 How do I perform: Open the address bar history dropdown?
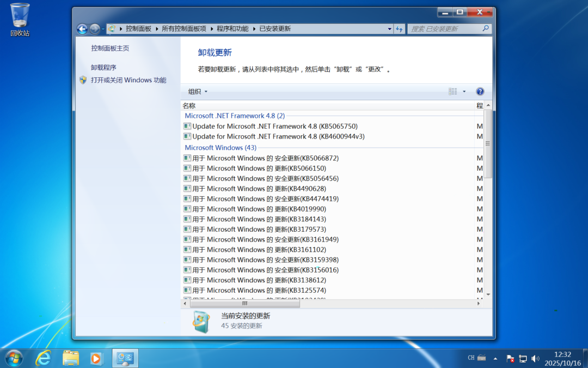[x=390, y=29]
